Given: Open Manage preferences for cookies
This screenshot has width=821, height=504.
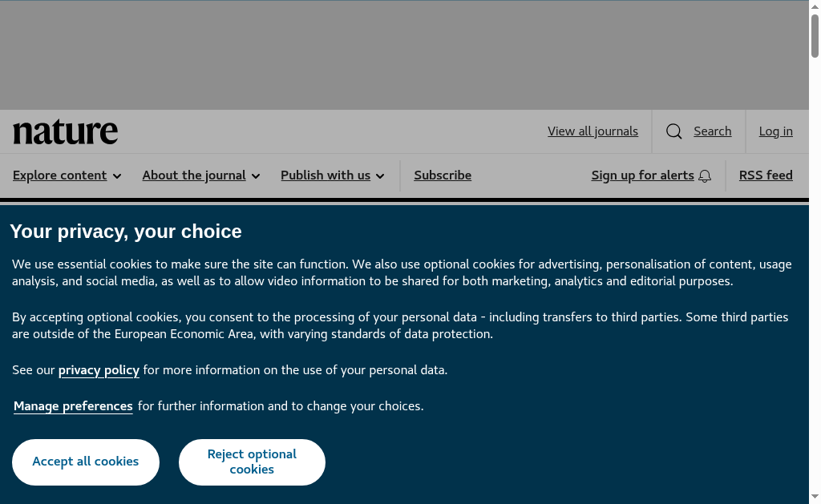Looking at the screenshot, I should pyautogui.click(x=73, y=406).
